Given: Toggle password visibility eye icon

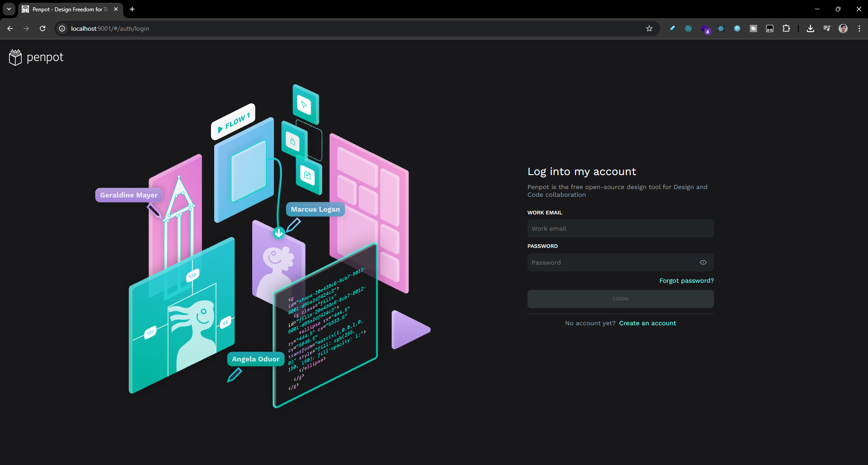Looking at the screenshot, I should click(x=703, y=262).
